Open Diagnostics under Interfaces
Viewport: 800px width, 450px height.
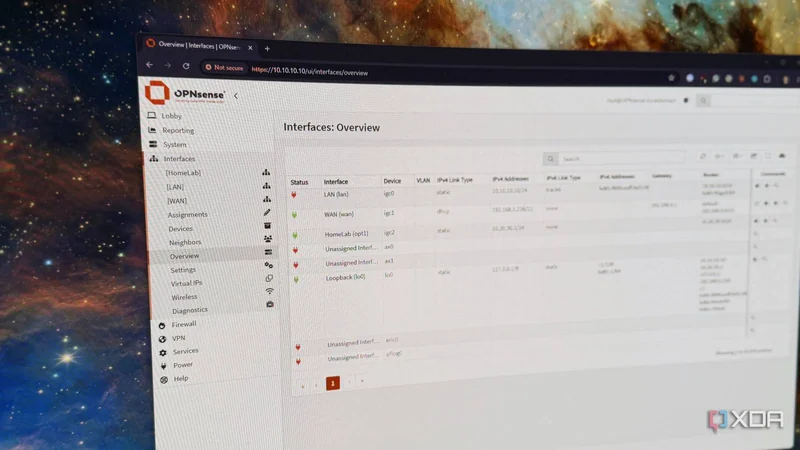190,310
